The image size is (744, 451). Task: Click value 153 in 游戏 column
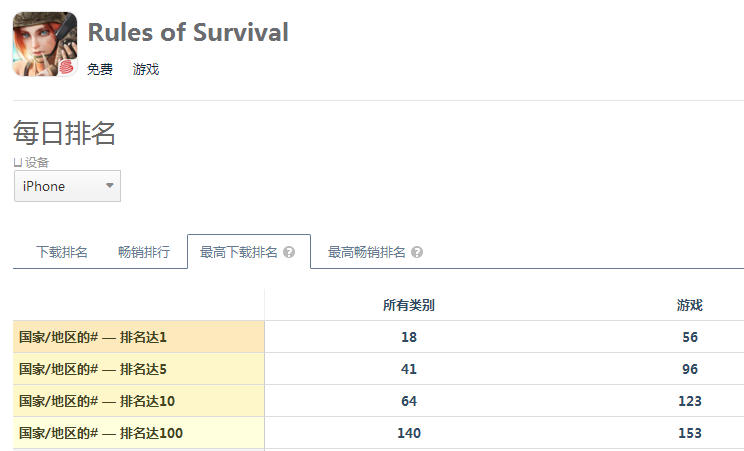pyautogui.click(x=690, y=433)
